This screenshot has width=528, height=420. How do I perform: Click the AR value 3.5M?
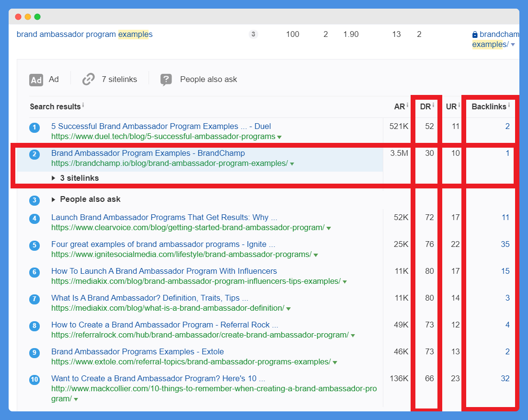pos(399,153)
